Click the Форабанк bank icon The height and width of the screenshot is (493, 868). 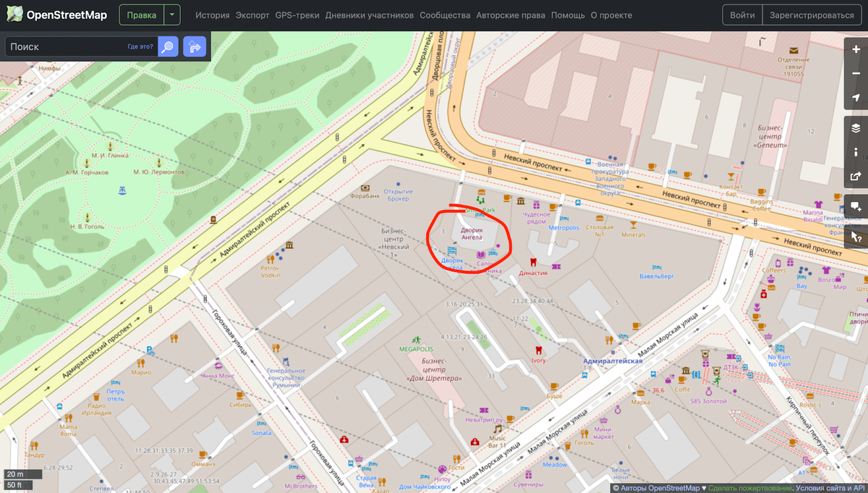[x=367, y=187]
